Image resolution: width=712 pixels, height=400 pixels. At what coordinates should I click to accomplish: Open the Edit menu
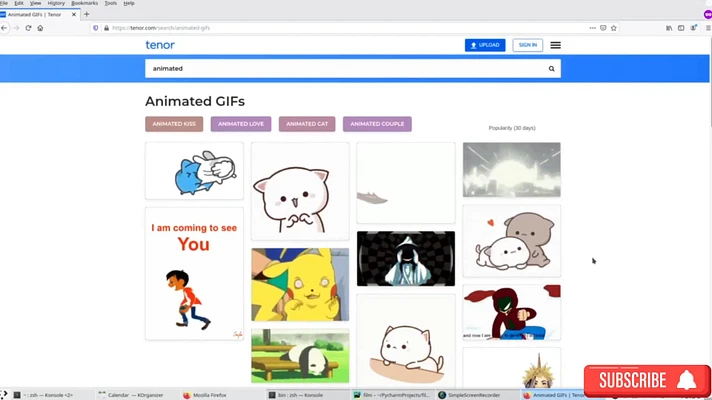[19, 3]
